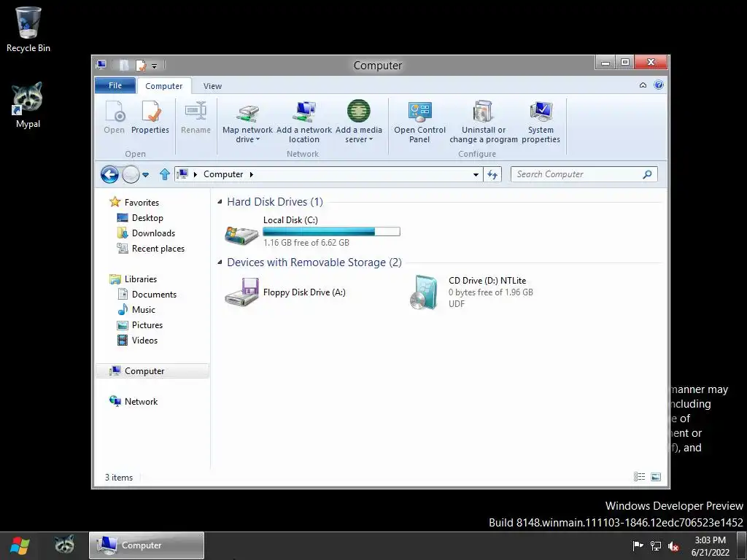The width and height of the screenshot is (747, 560).
Task: Open the Pictures library
Action: coord(147,324)
